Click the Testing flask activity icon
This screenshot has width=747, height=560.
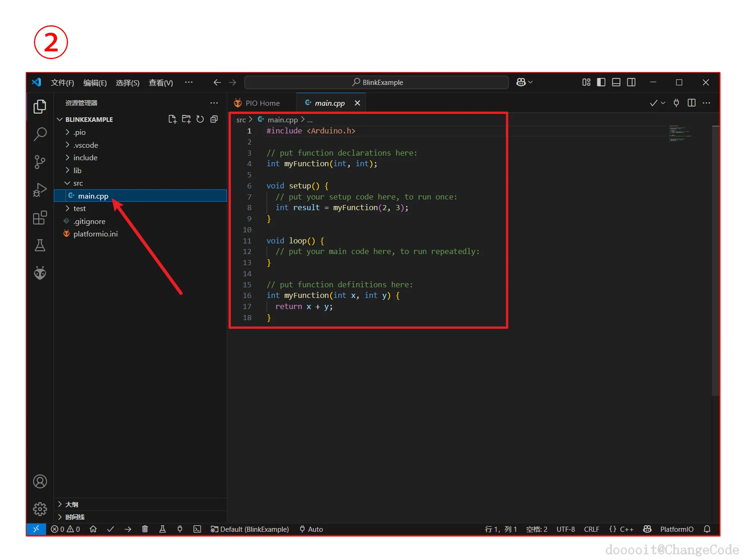40,246
